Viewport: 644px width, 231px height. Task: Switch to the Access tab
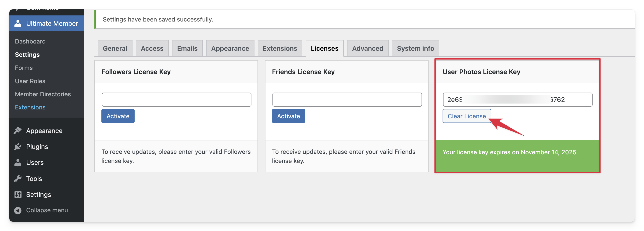(x=152, y=48)
